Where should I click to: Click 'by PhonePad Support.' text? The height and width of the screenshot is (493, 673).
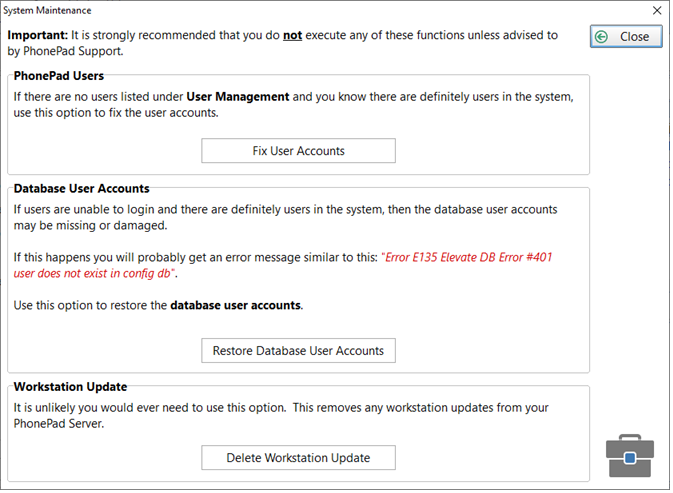65,51
